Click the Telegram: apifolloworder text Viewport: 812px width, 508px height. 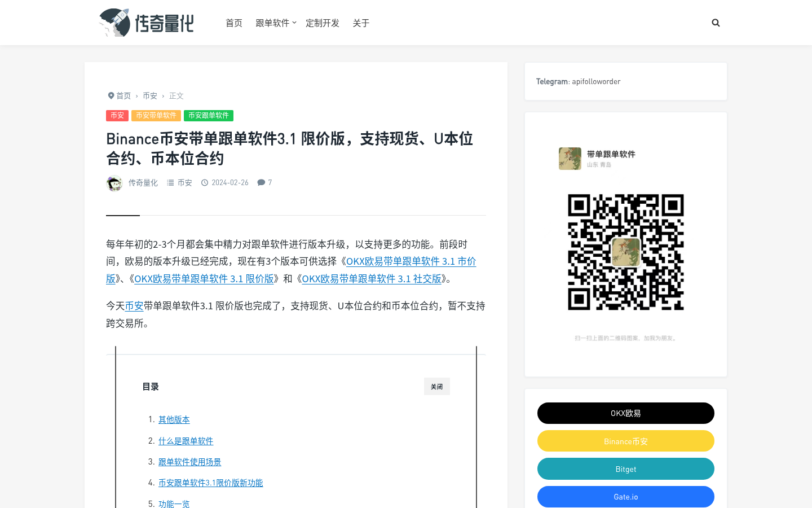578,81
